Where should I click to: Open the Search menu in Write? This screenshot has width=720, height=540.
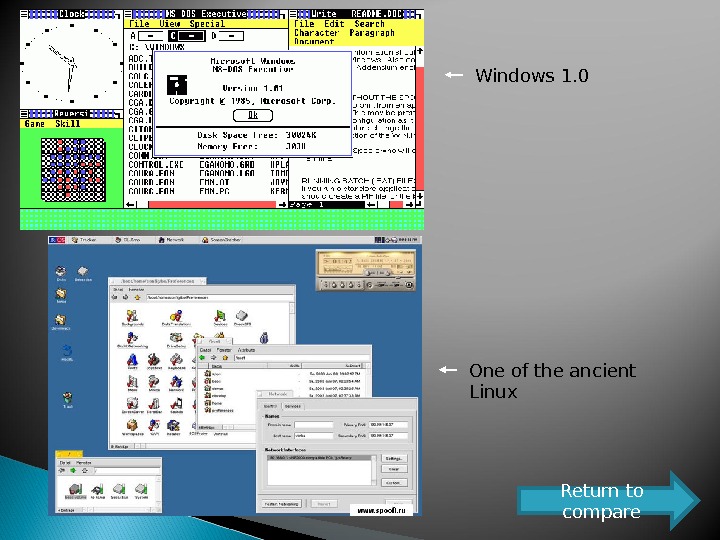click(369, 24)
